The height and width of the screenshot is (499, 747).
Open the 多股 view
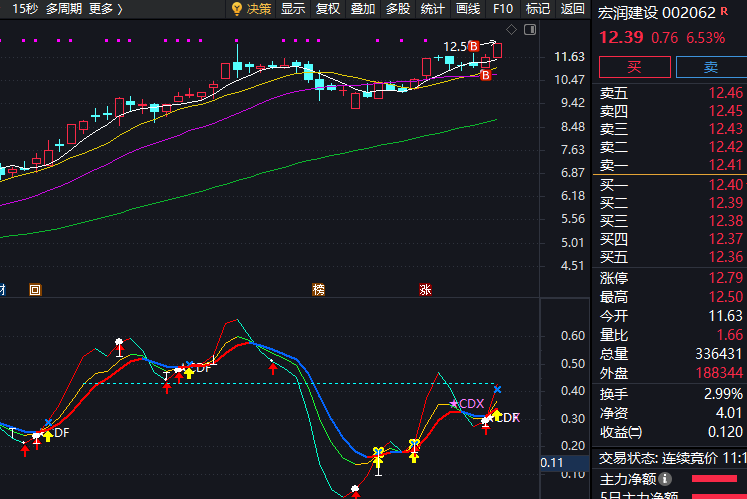[398, 9]
